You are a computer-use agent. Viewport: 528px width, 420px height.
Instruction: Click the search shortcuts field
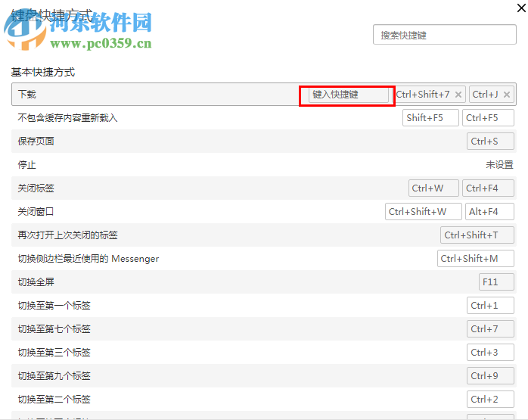point(445,34)
